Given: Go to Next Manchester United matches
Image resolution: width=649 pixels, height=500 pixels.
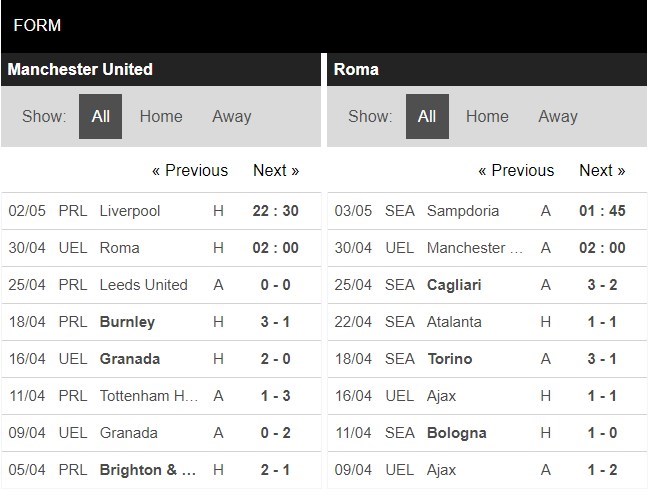Looking at the screenshot, I should [276, 170].
